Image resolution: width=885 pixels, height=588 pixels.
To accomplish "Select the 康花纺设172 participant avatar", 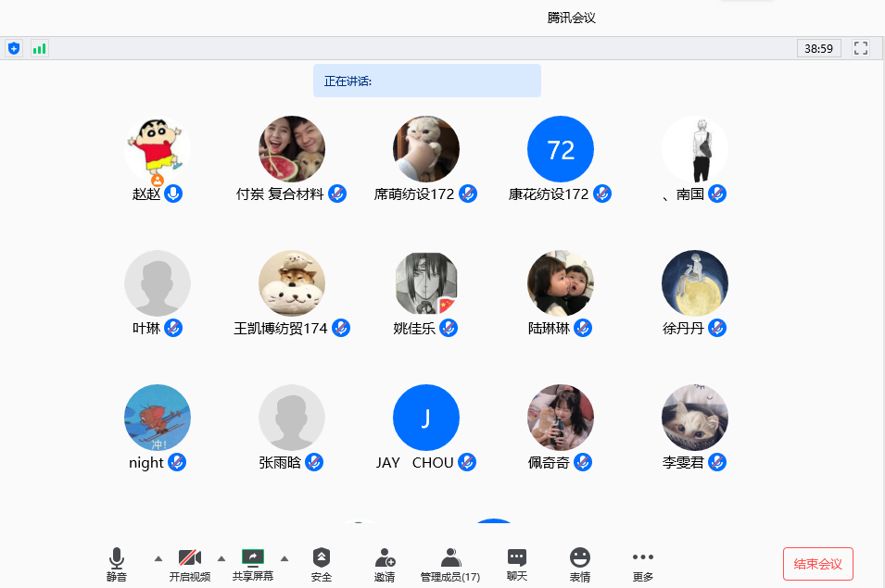I will (561, 149).
